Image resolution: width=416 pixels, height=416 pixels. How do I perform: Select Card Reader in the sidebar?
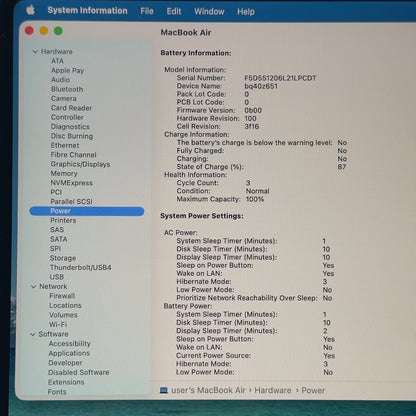click(71, 108)
